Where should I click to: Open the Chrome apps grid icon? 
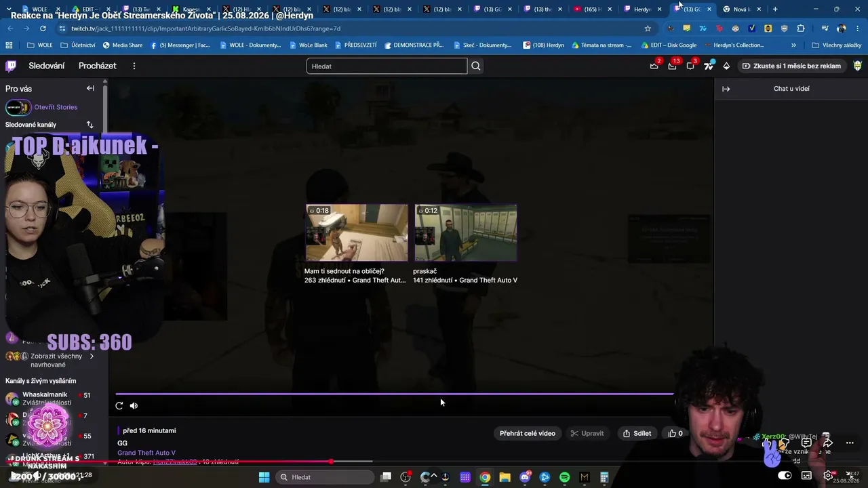click(9, 45)
